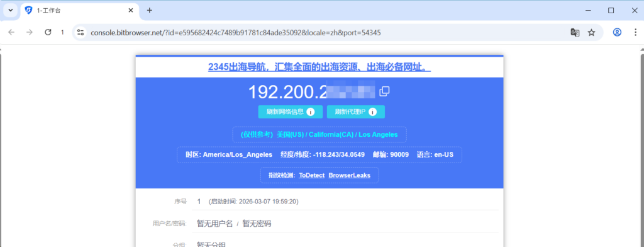
Task: Click the 刷新代理IP button
Action: (356, 112)
